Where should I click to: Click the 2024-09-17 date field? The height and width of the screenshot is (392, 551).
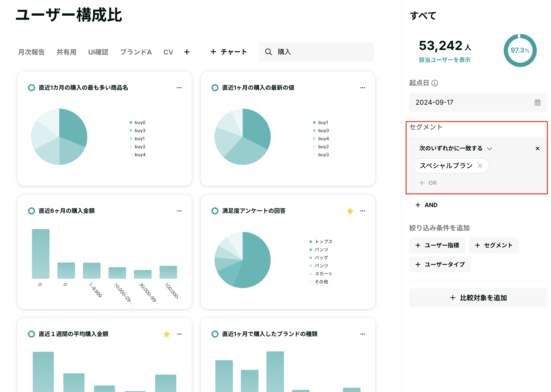pyautogui.click(x=478, y=102)
